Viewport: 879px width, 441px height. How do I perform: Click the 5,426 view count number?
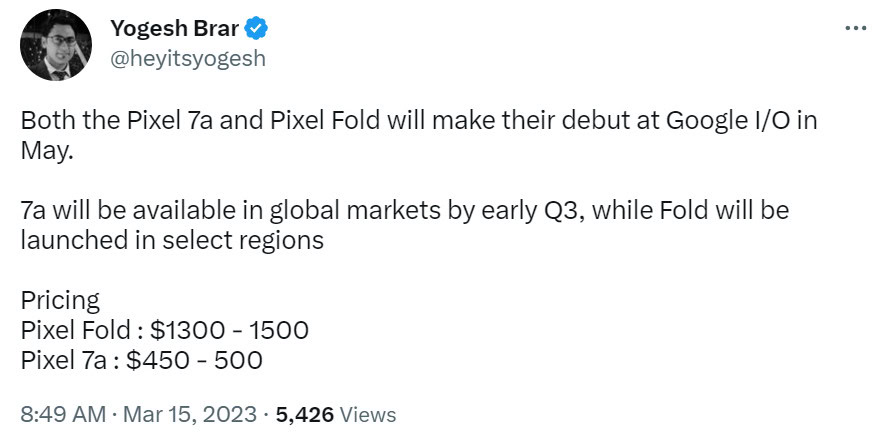coord(303,414)
